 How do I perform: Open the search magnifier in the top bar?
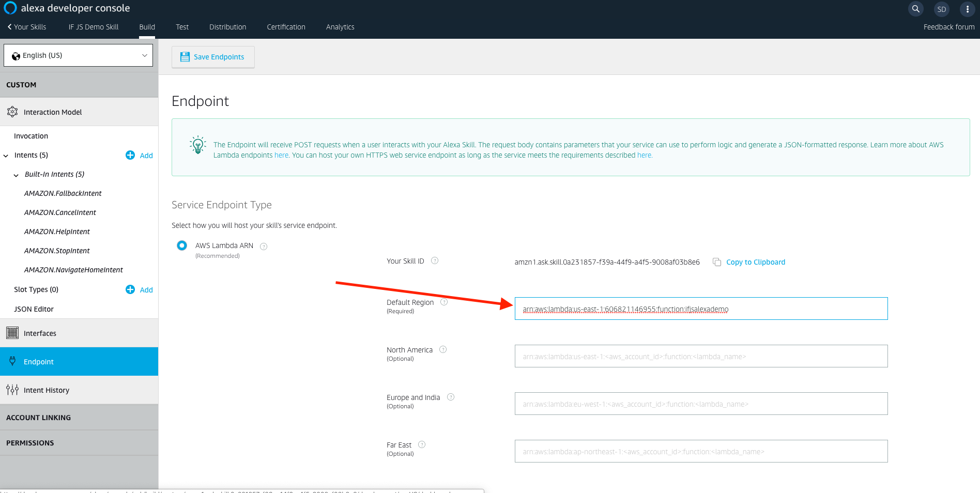pos(915,9)
